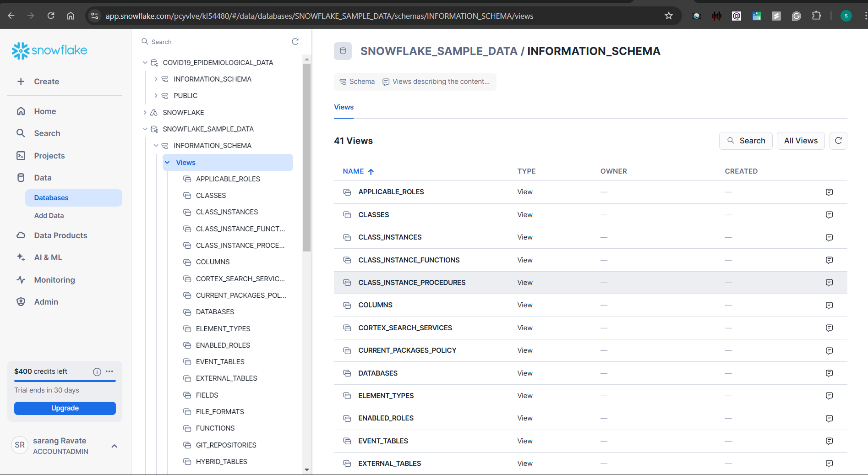Open Monitoring in the sidebar

coord(55,280)
